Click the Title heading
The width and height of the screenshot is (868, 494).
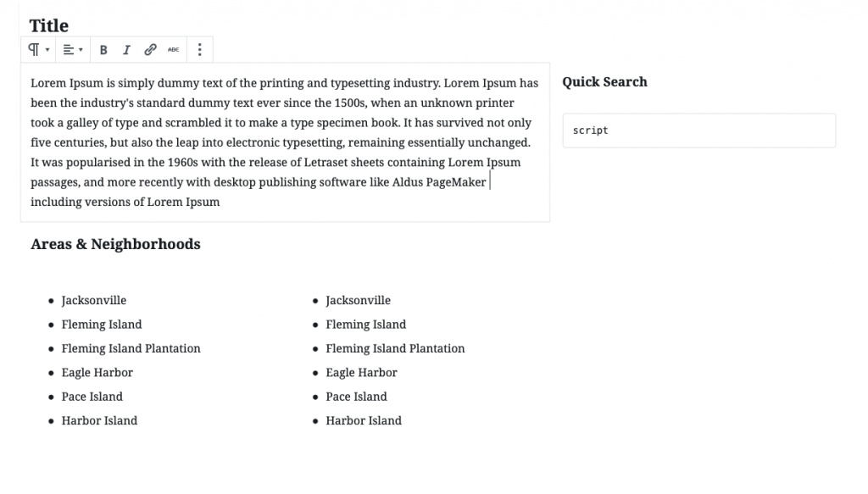[49, 25]
